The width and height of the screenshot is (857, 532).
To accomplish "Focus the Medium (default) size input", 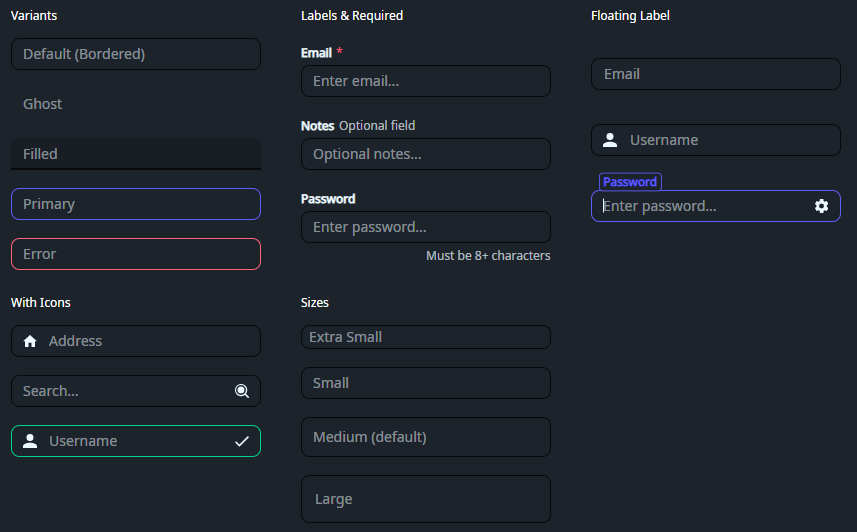I will click(425, 437).
